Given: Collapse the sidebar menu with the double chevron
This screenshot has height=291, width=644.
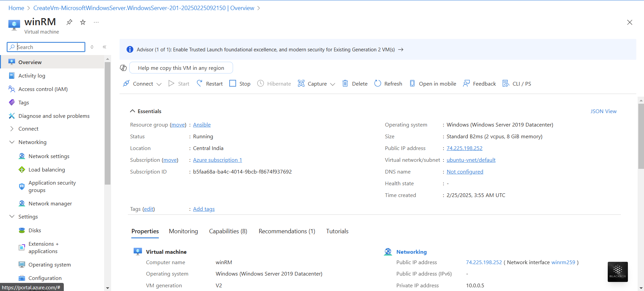Looking at the screenshot, I should click(x=104, y=47).
